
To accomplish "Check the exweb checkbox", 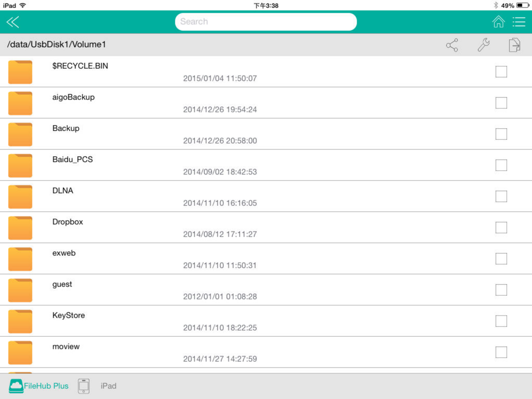I will pyautogui.click(x=501, y=259).
